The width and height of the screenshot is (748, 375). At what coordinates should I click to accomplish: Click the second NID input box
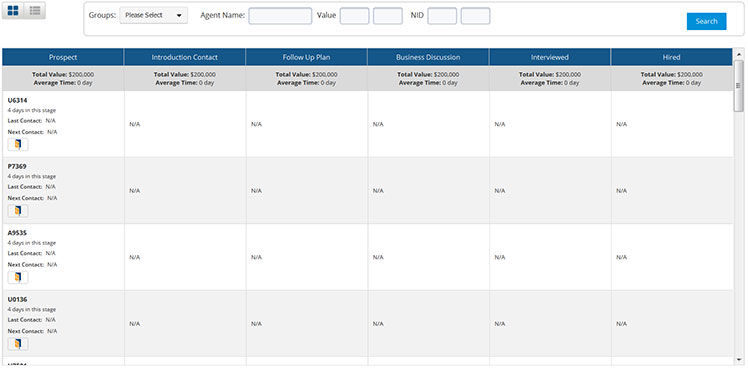(x=476, y=16)
